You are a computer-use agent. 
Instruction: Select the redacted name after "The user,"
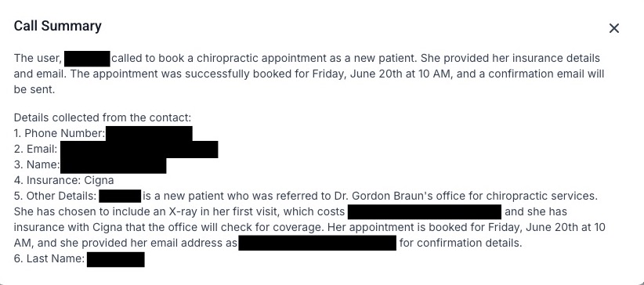87,59
